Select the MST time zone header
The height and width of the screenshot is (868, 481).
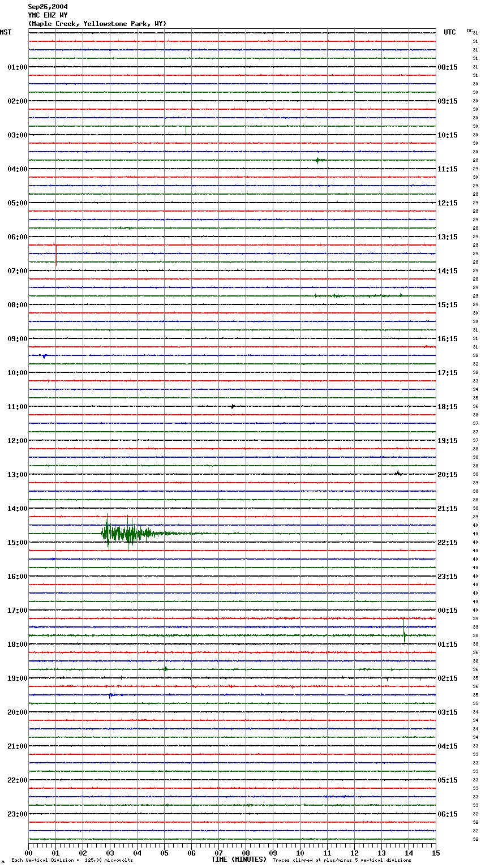pos(6,32)
